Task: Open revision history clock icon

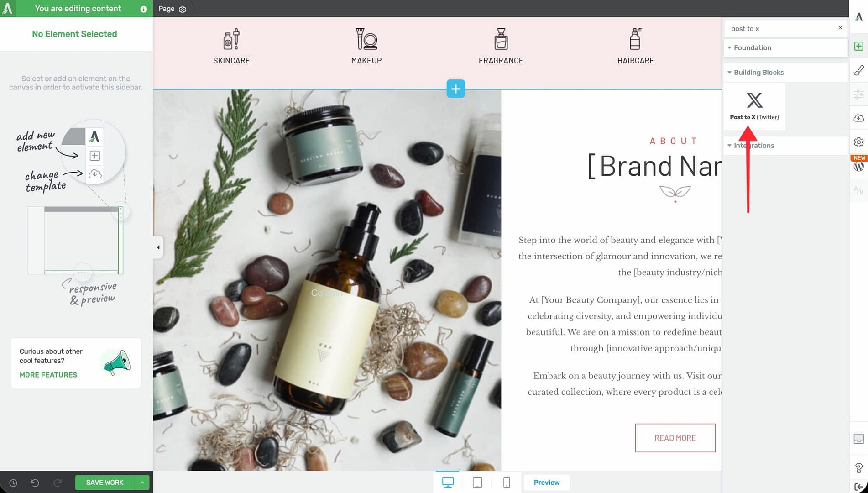Action: coord(13,483)
